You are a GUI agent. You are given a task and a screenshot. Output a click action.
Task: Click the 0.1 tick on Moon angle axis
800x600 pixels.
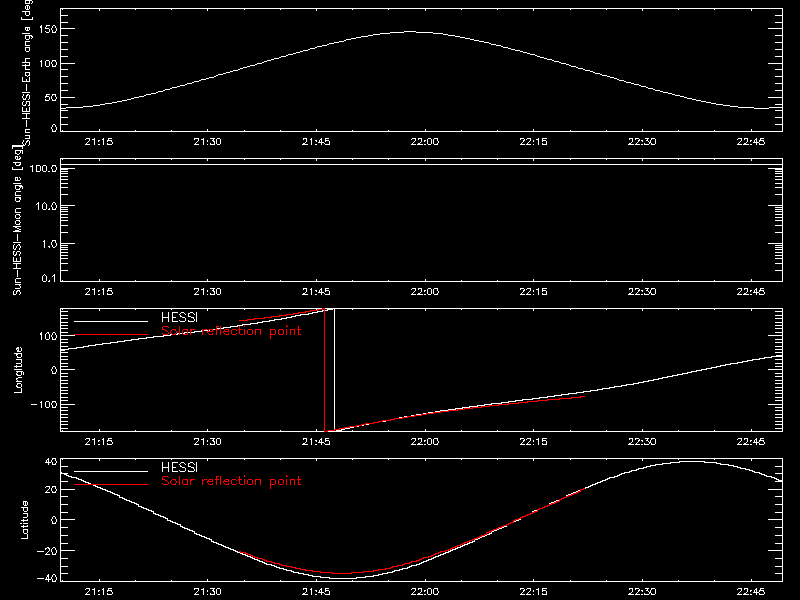coord(48,278)
